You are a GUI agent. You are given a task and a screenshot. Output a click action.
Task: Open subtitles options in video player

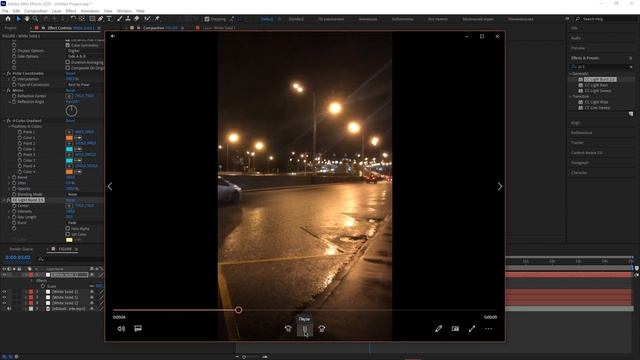[x=138, y=329]
